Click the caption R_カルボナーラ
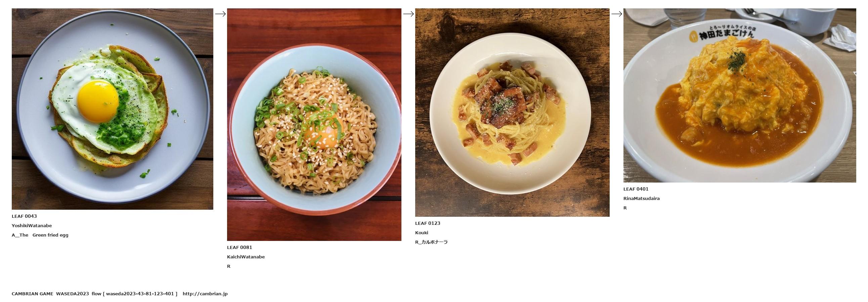 pos(431,242)
